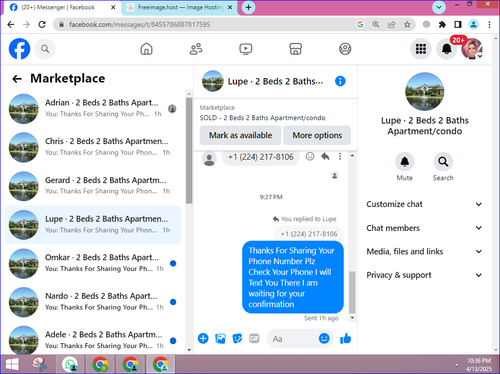
Task: Open Chrome tab search dropdown
Action: [439, 7]
